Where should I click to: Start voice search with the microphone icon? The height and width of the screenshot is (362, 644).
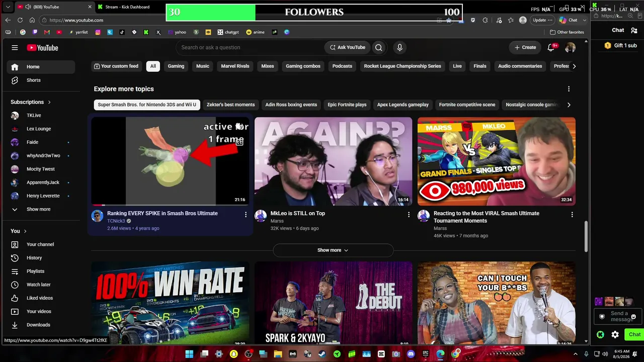tap(399, 47)
